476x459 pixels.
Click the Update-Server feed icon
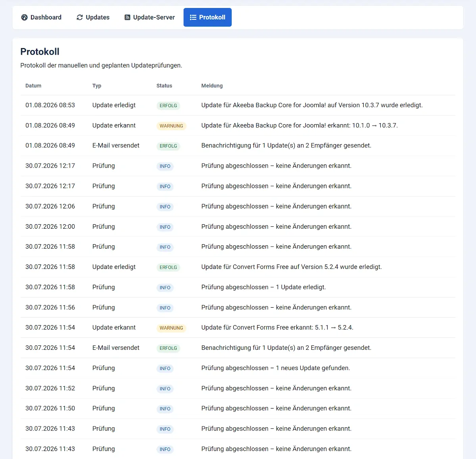pos(127,17)
